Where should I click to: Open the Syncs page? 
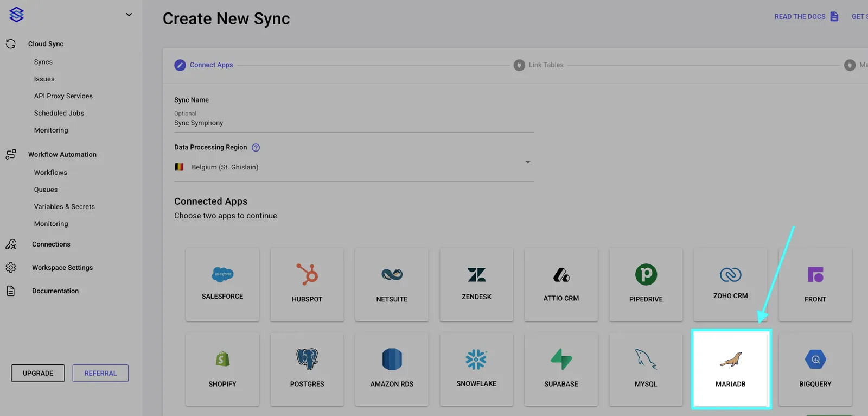pyautogui.click(x=43, y=62)
